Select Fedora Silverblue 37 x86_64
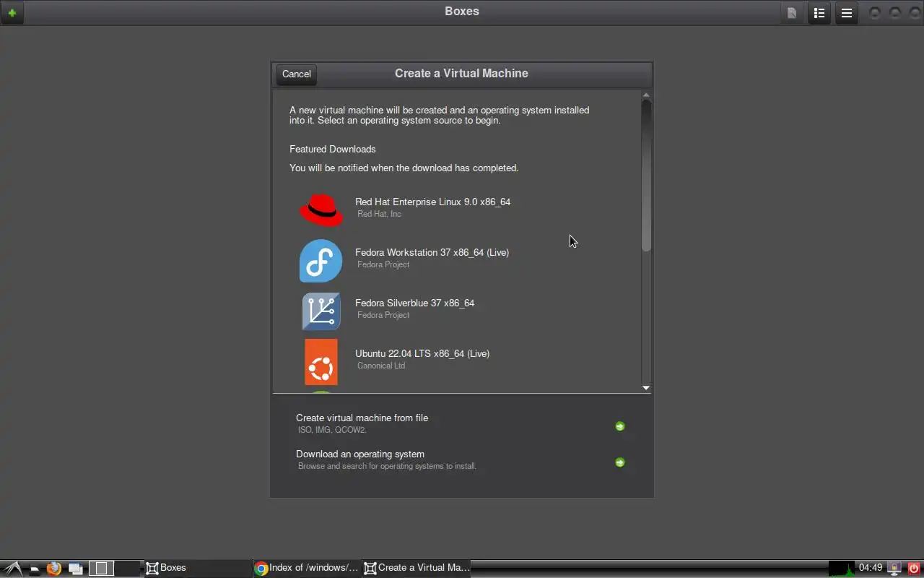This screenshot has height=578, width=924. (457, 311)
